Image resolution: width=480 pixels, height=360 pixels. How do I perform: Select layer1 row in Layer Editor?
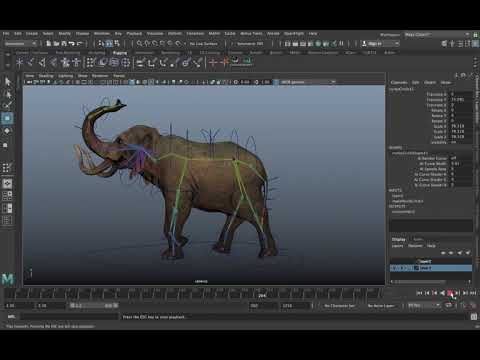[x=431, y=268]
